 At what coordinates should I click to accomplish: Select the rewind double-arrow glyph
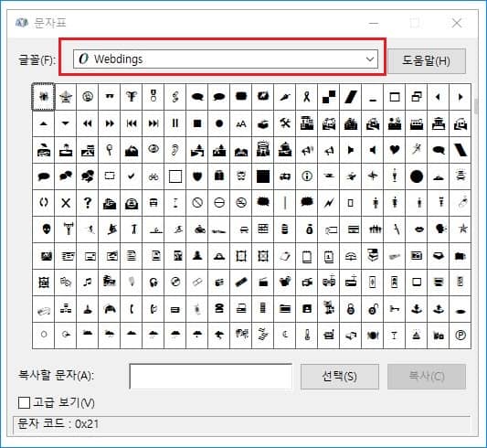point(88,123)
